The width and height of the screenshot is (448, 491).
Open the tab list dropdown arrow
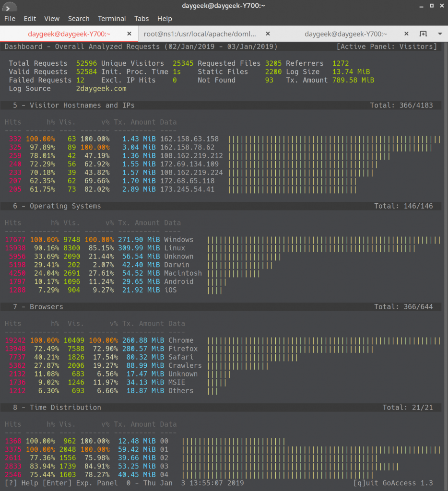440,34
